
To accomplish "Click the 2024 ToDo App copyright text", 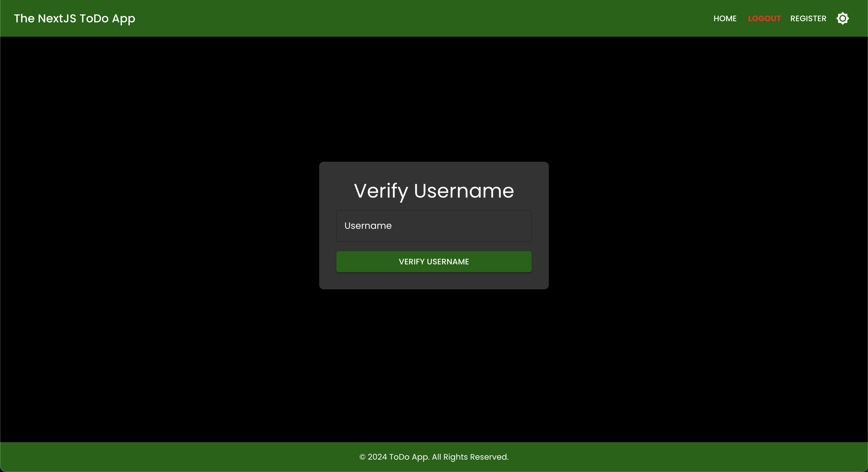I will 434,457.
